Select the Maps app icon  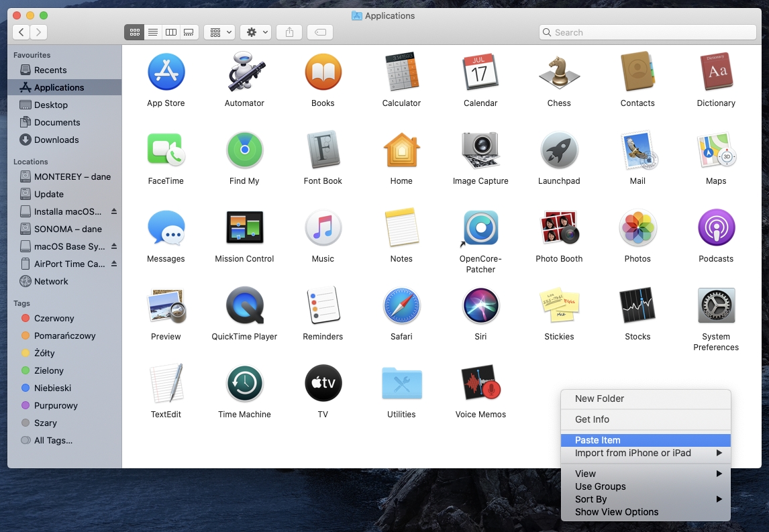pos(717,150)
